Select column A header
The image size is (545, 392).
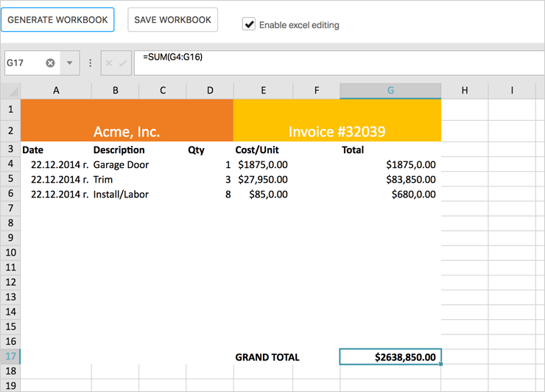pyautogui.click(x=56, y=91)
